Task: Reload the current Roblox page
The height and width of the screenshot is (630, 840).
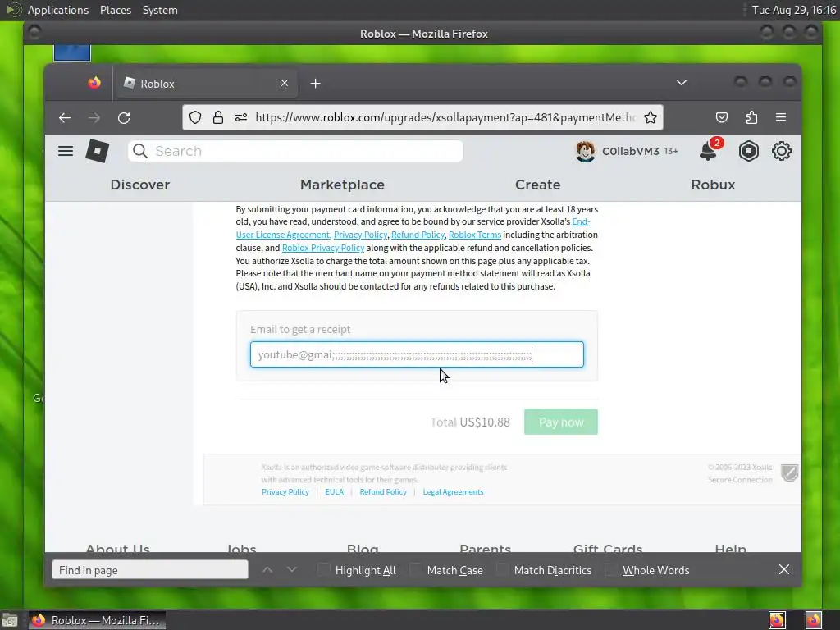Action: click(x=124, y=118)
